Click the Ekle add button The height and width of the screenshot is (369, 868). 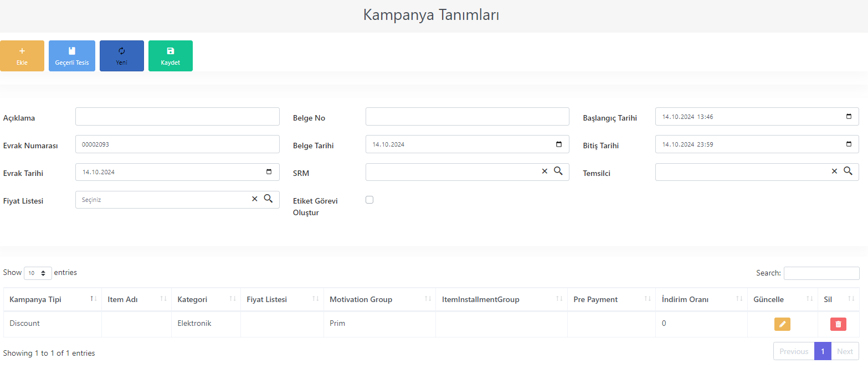coord(22,56)
